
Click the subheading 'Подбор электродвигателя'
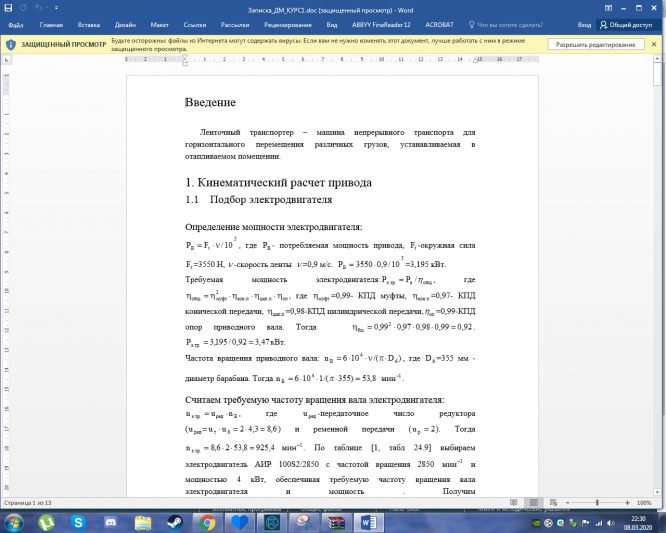271,199
